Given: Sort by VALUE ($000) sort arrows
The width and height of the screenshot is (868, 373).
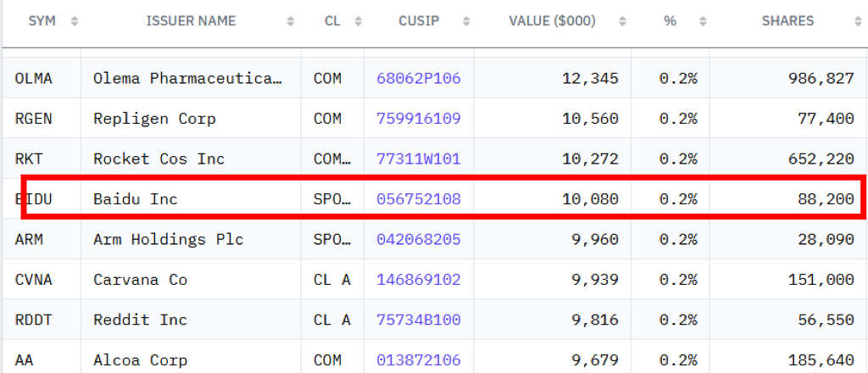Looking at the screenshot, I should point(623,21).
